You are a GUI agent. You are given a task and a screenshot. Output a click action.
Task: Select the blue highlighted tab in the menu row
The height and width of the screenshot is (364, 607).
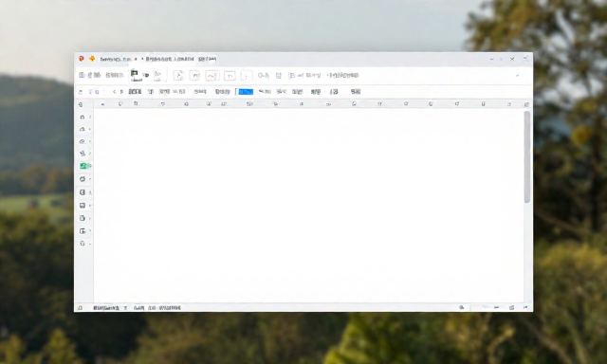pos(246,92)
